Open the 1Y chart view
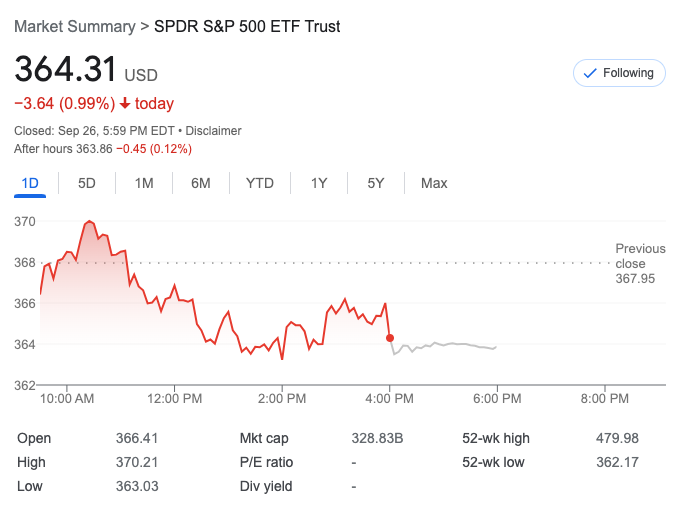This screenshot has height=506, width=682. pyautogui.click(x=319, y=183)
